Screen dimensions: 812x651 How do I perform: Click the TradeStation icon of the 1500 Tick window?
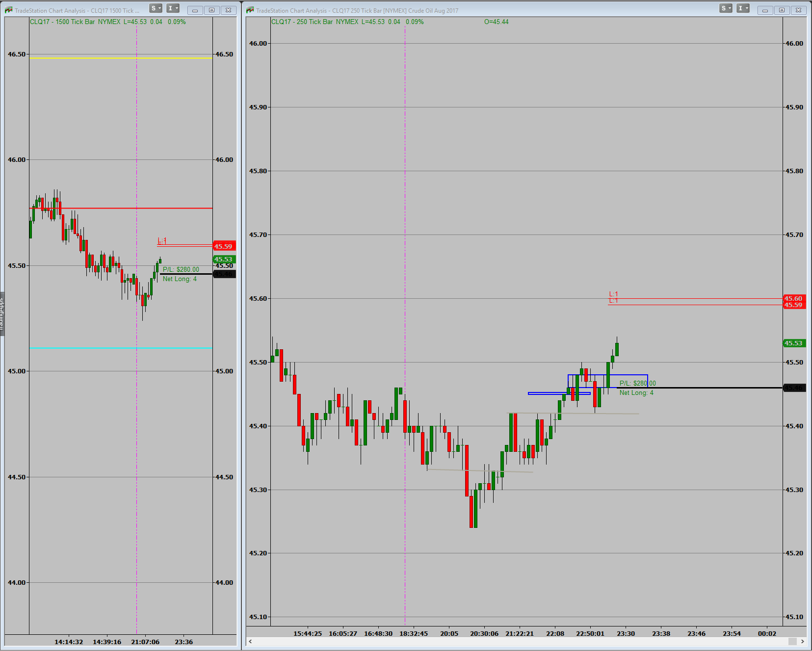[8, 10]
